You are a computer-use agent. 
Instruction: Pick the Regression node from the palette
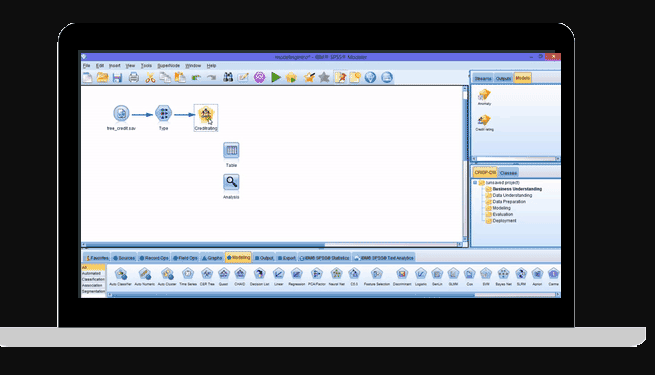click(x=297, y=276)
